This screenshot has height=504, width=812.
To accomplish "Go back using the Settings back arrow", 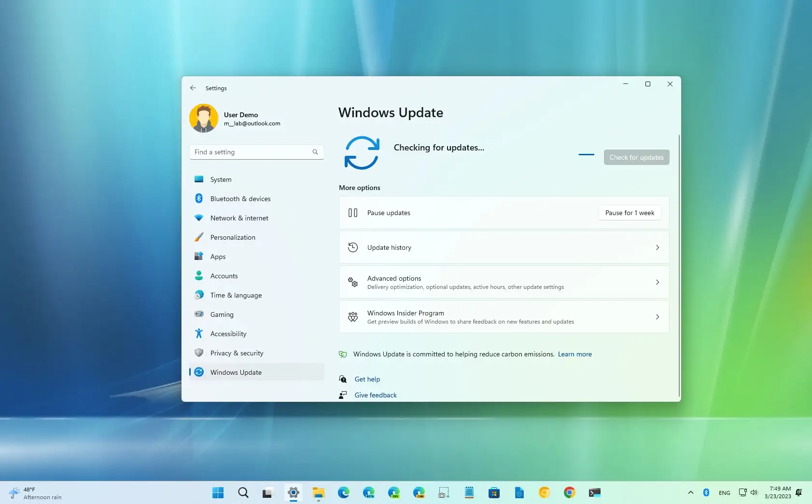I will [193, 88].
